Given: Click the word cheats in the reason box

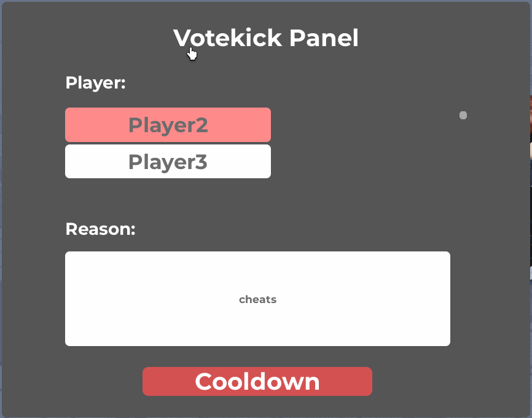Looking at the screenshot, I should pyautogui.click(x=257, y=299).
